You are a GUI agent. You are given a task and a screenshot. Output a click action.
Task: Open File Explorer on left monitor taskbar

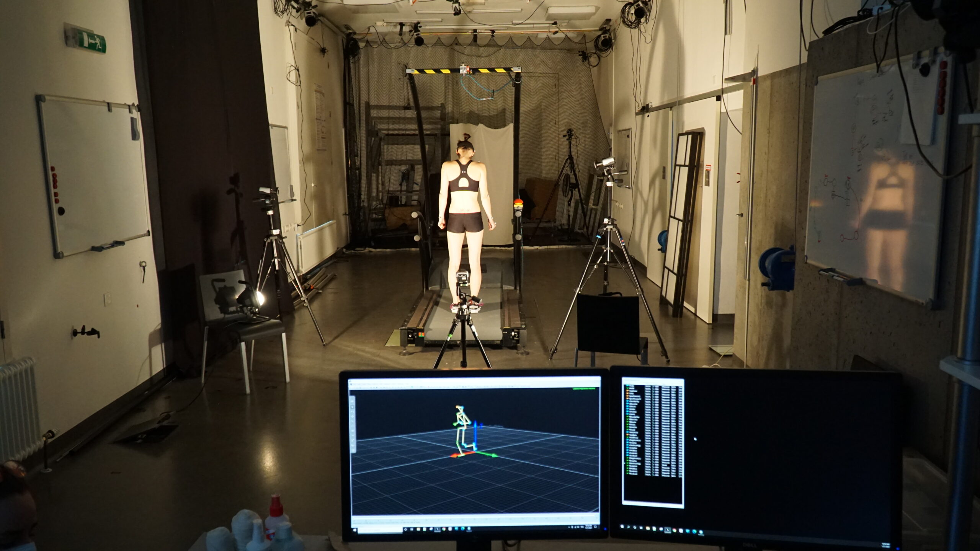[418, 529]
